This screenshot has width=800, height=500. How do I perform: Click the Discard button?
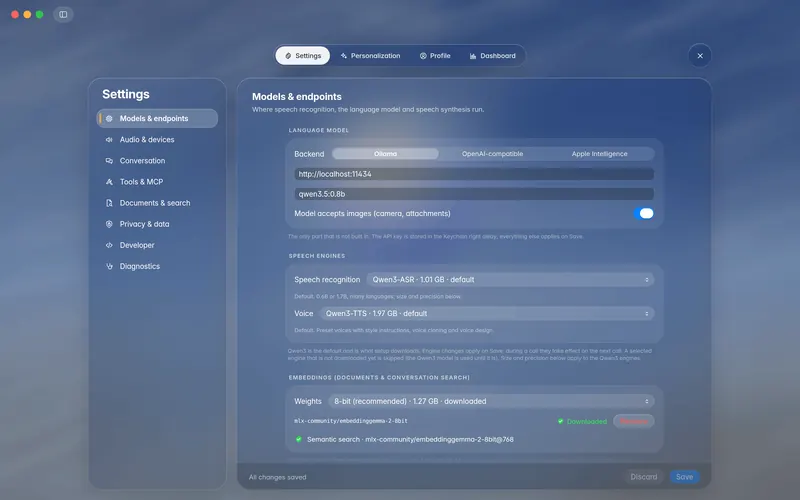(x=644, y=477)
